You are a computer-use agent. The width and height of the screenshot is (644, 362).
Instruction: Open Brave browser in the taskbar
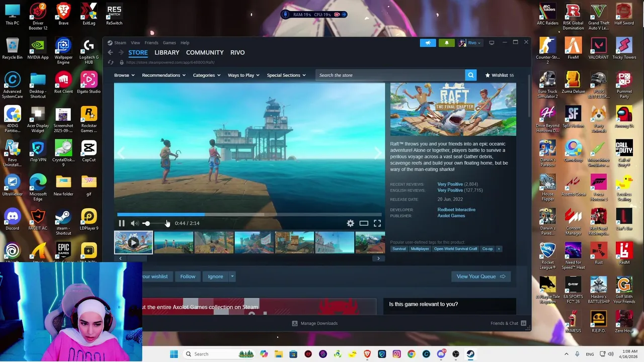[x=367, y=354]
